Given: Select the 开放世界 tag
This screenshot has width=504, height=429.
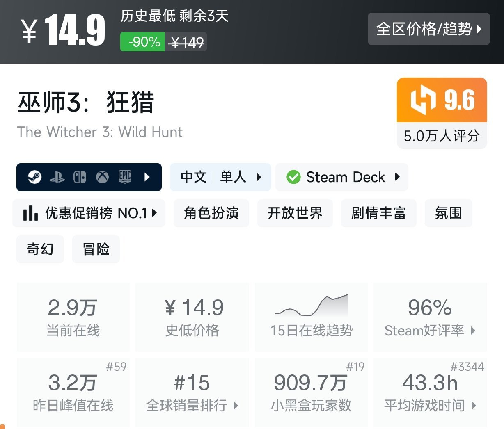Looking at the screenshot, I should 295,213.
